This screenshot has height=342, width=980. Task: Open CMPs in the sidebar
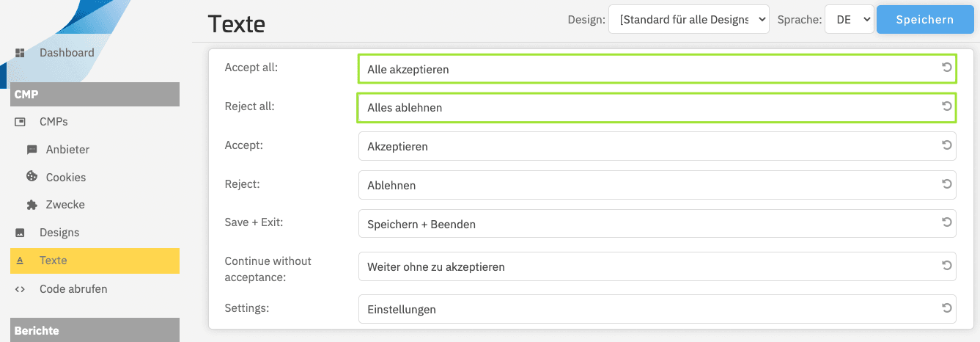pos(54,122)
